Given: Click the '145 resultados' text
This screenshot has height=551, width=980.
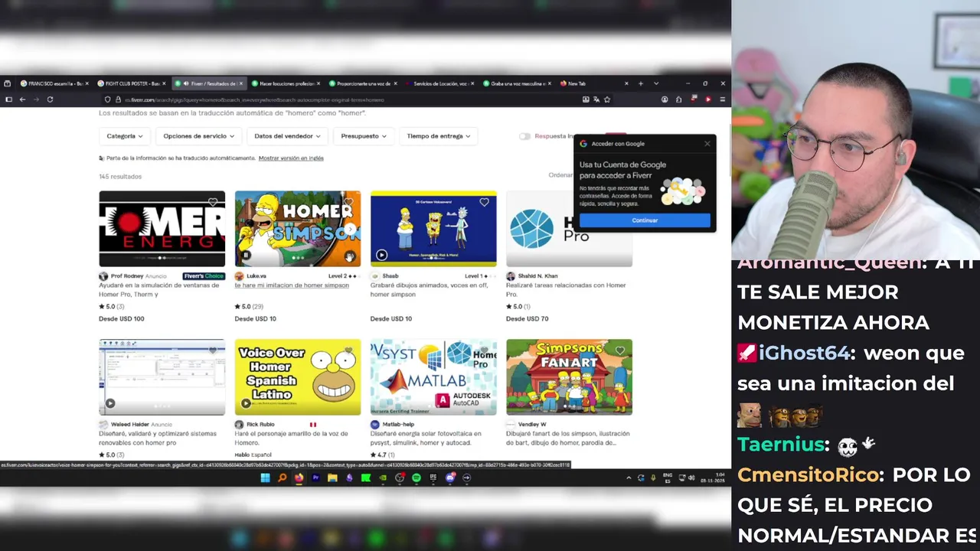Looking at the screenshot, I should coord(120,177).
